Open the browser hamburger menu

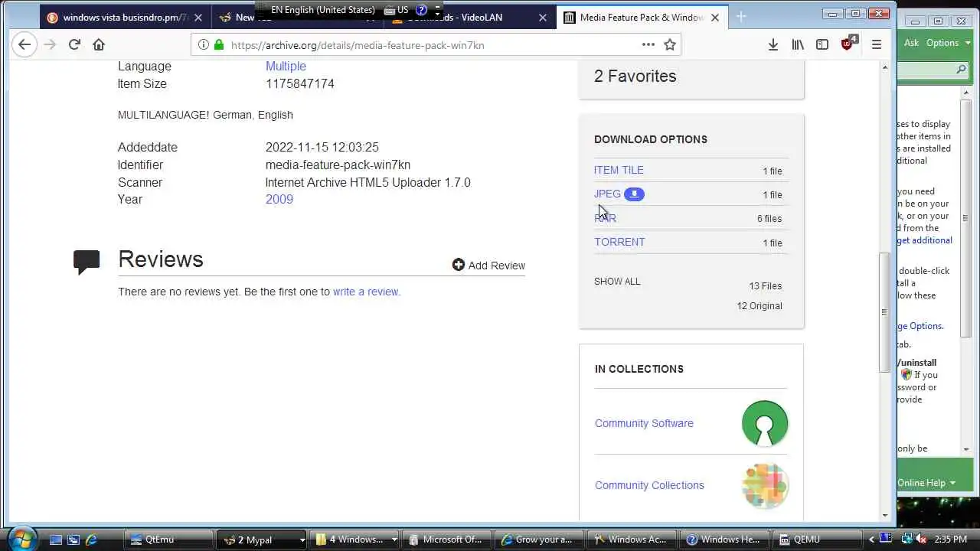point(877,45)
